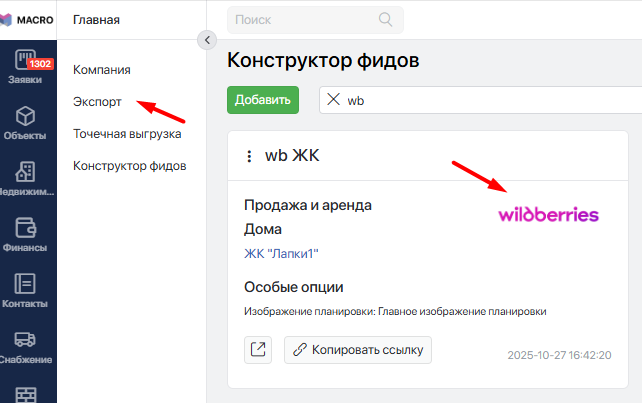Clear the 'wb' filter with the X icon
The image size is (642, 403).
click(x=334, y=100)
